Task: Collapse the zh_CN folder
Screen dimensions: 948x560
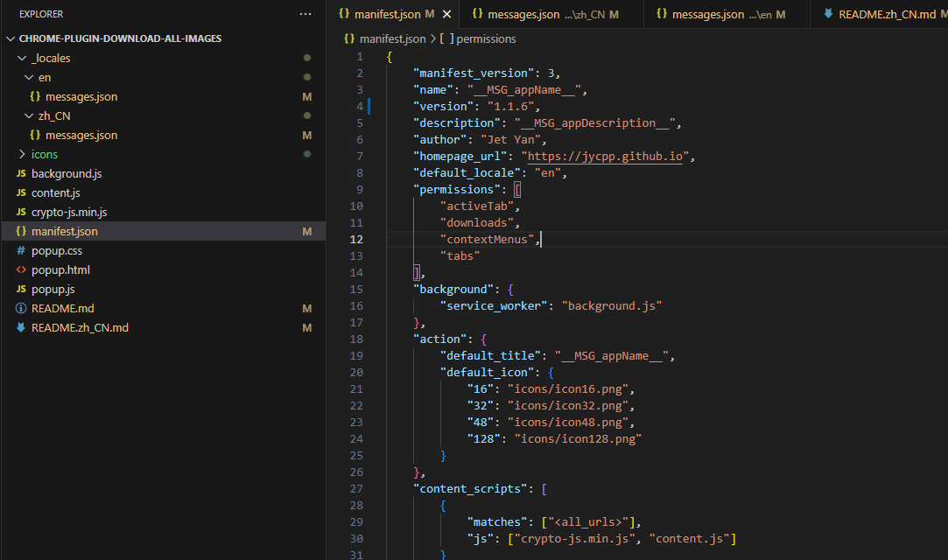Action: coord(29,116)
